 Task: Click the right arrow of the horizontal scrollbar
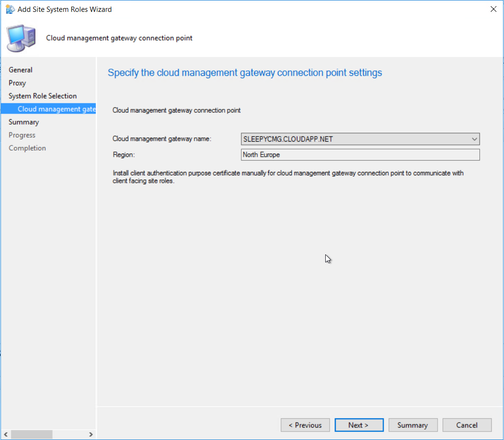pos(91,434)
